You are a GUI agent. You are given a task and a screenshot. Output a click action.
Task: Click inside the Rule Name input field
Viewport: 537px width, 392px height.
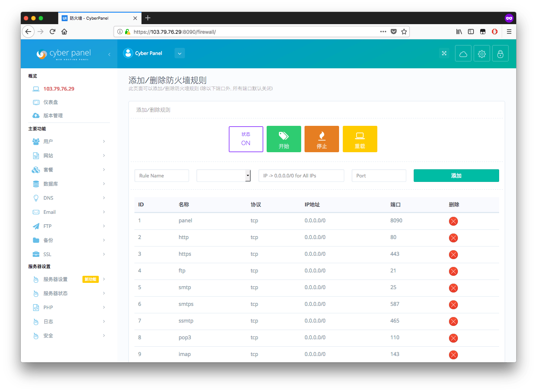click(x=162, y=175)
